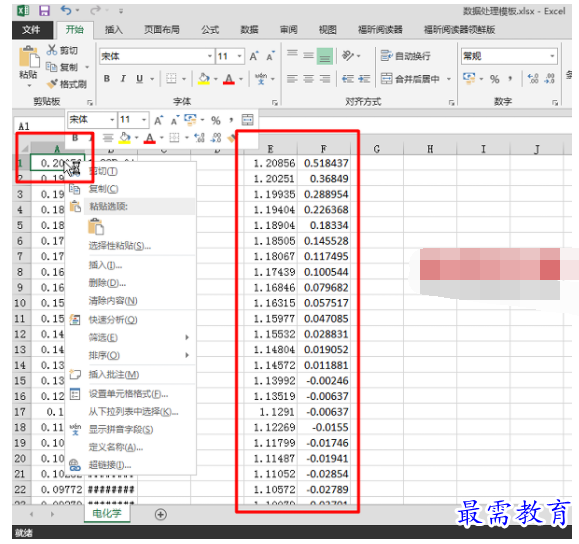The width and height of the screenshot is (579, 544).
Task: Select the 电化学 sheet tab
Action: [107, 513]
